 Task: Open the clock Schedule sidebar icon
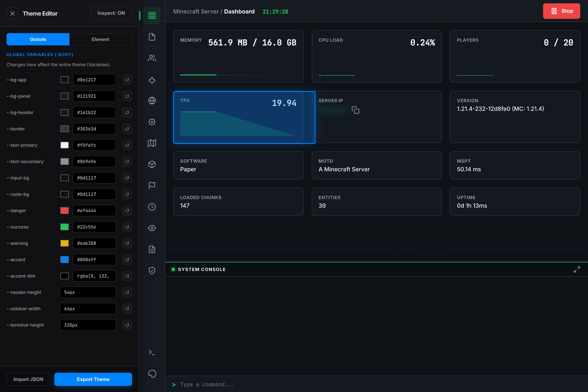152,207
